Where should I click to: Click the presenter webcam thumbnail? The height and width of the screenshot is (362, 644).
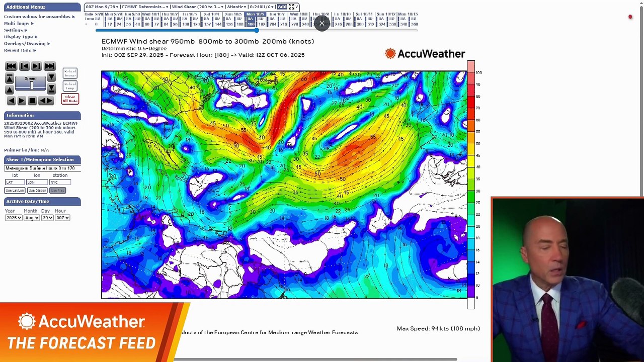click(568, 280)
